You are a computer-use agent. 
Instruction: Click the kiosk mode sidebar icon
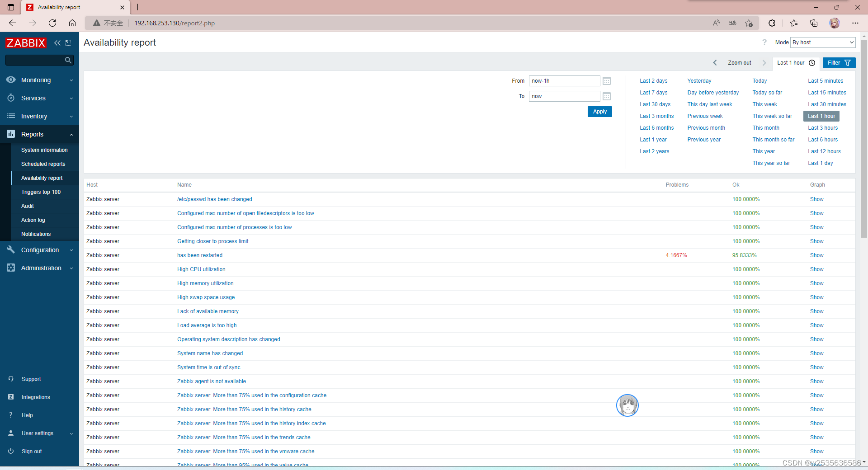click(x=68, y=43)
